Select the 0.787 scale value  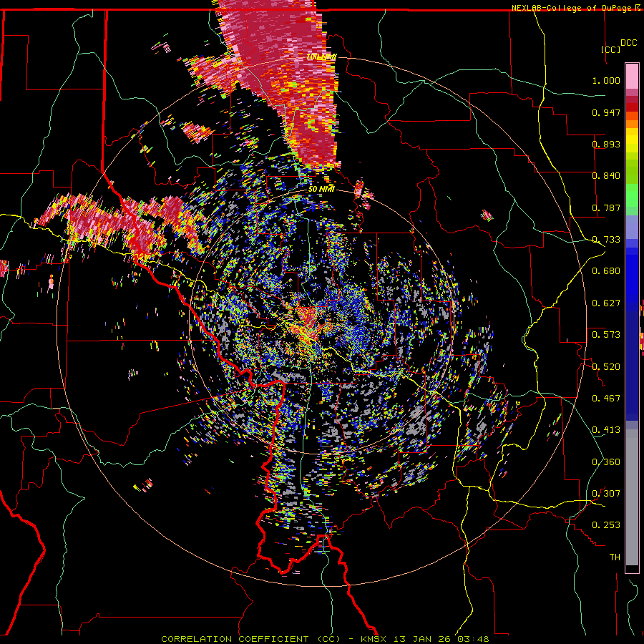pyautogui.click(x=606, y=208)
